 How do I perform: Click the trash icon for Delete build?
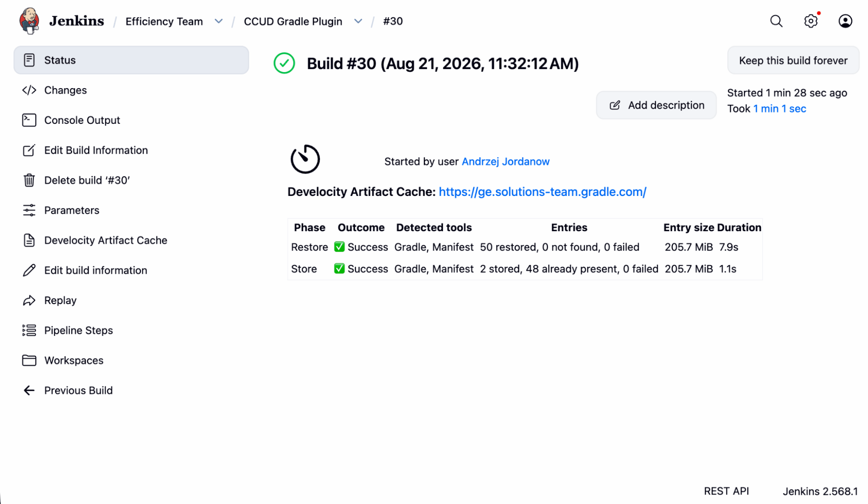click(29, 180)
